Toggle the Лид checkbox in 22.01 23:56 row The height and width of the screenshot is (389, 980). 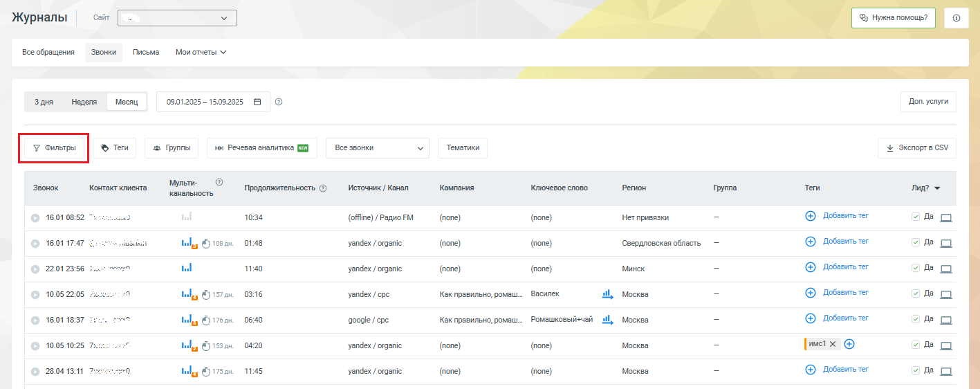click(x=916, y=268)
